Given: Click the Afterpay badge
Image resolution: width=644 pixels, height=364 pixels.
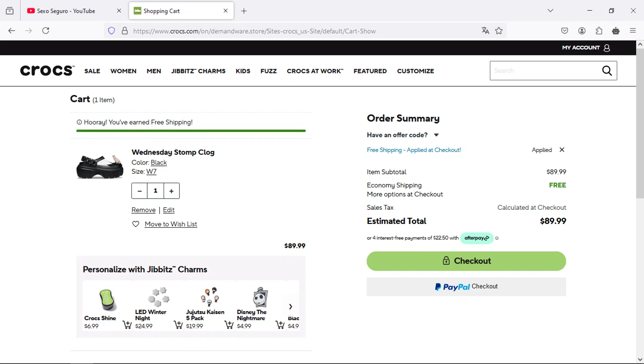Looking at the screenshot, I should pos(477,238).
